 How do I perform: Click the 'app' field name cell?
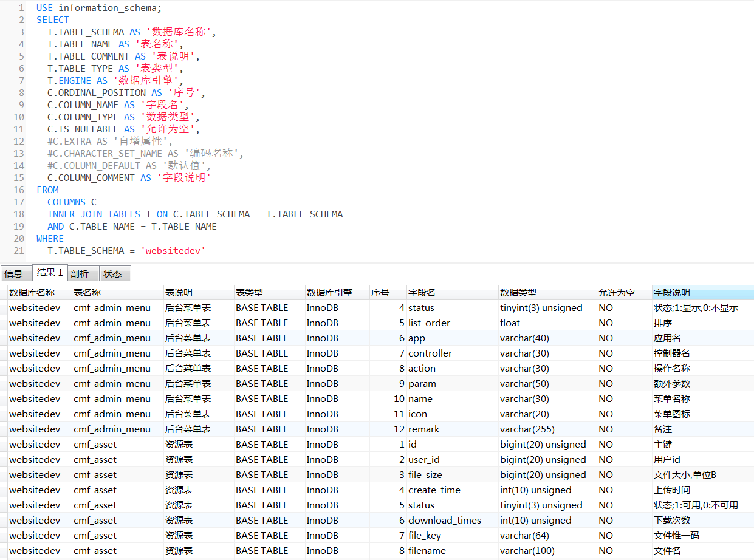click(452, 338)
